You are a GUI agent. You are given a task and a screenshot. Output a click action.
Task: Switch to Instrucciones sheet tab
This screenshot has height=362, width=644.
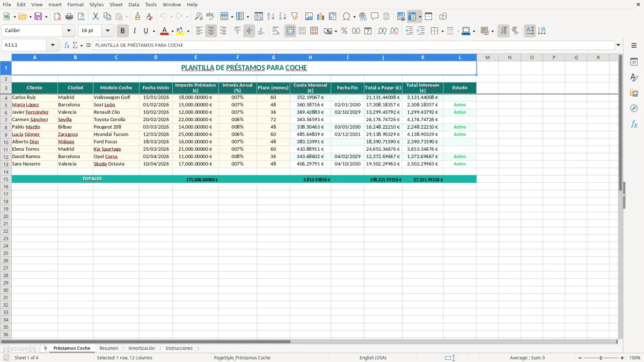tap(179, 348)
